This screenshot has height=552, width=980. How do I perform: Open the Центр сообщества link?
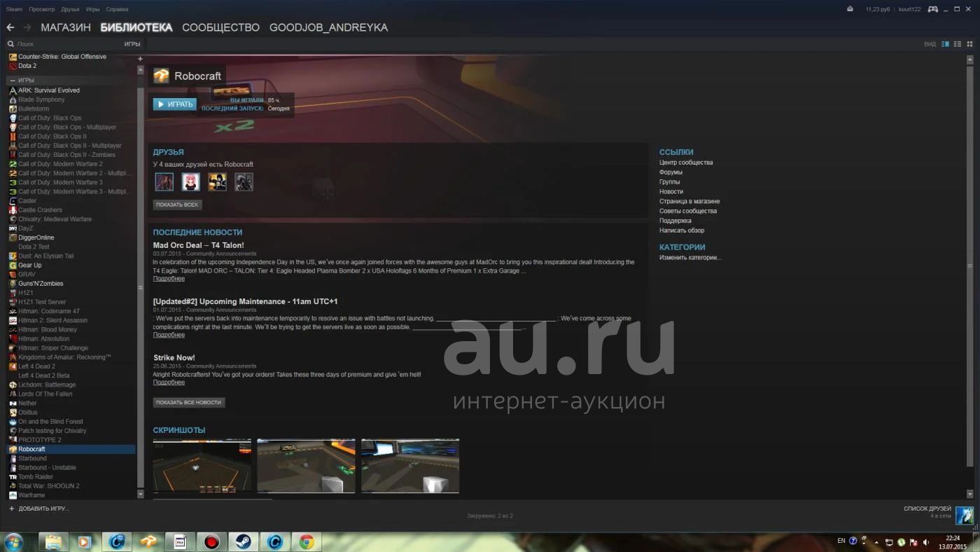(x=686, y=163)
